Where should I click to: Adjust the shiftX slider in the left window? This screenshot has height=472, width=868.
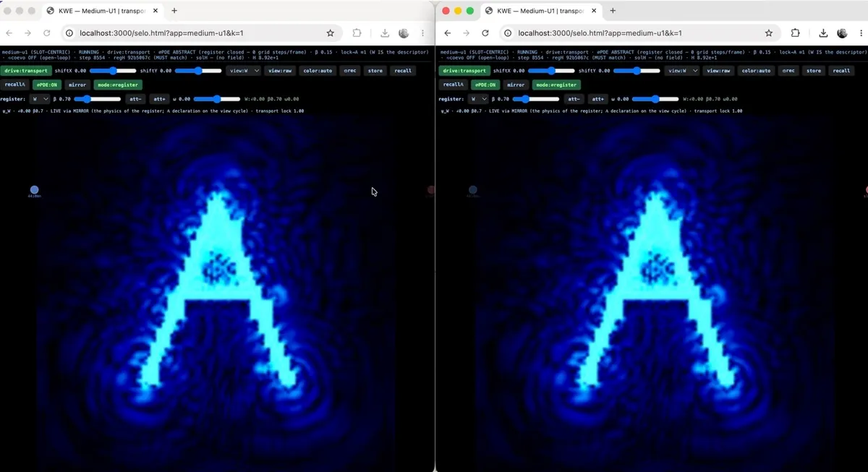click(x=113, y=71)
